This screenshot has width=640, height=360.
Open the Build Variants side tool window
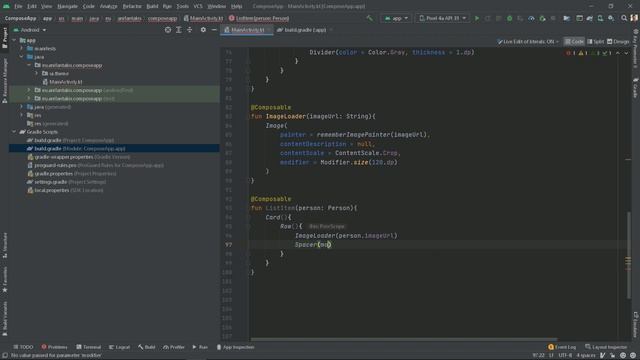tap(4, 318)
